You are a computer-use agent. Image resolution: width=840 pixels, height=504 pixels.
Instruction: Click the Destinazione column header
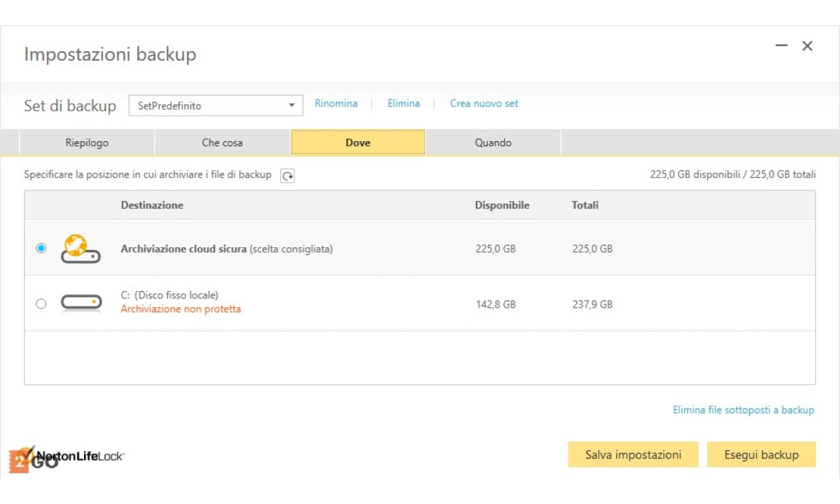tap(152, 205)
